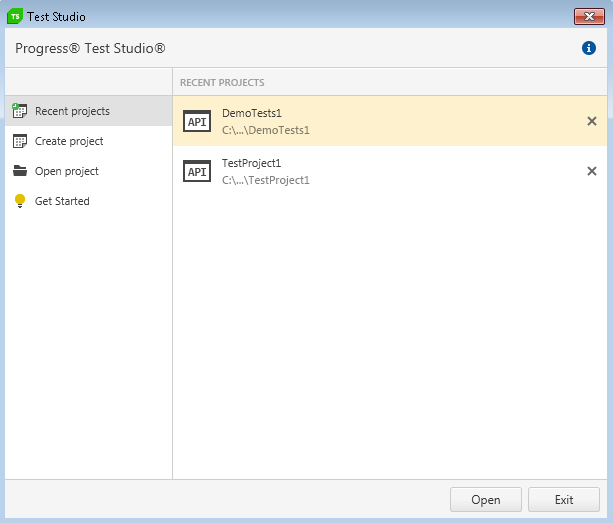Click the blue info icon
This screenshot has width=613, height=523.
point(589,48)
